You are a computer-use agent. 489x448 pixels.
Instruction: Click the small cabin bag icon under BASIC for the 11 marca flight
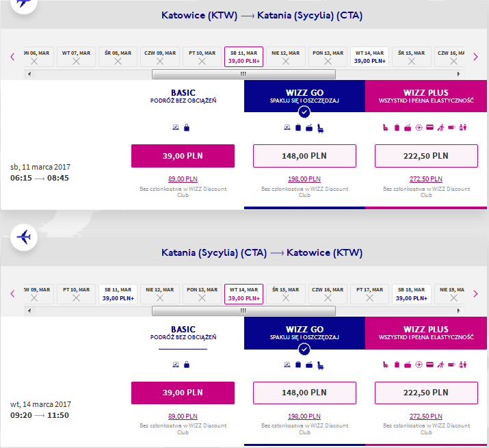[x=187, y=127]
